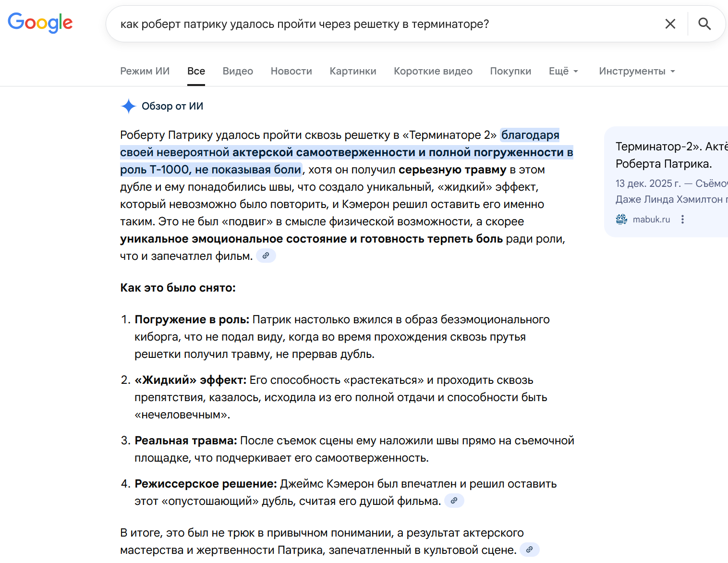Screen dimensions: 728x563
Task: Open the Картинки tab
Action: pos(353,71)
